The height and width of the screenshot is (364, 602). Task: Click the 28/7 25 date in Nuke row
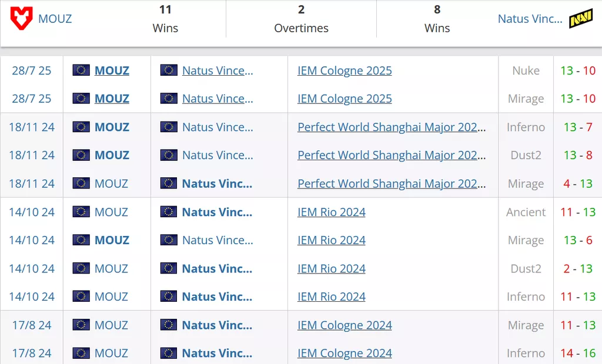point(32,70)
